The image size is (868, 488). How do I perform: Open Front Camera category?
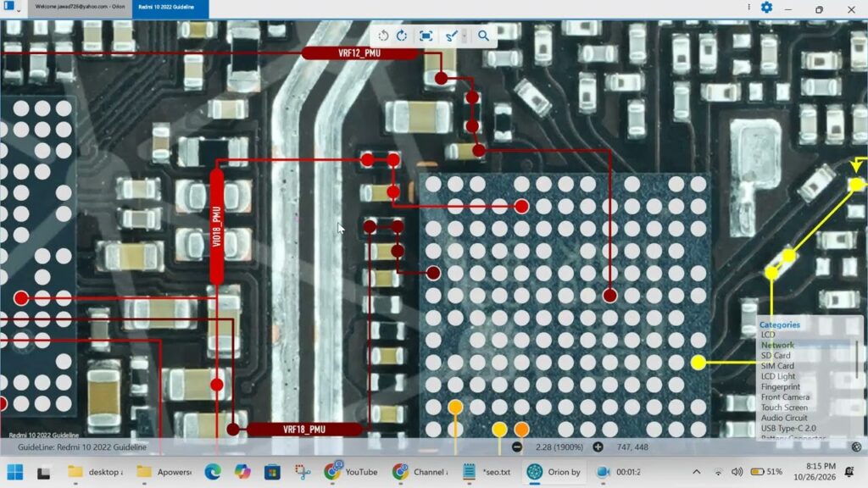pos(785,397)
